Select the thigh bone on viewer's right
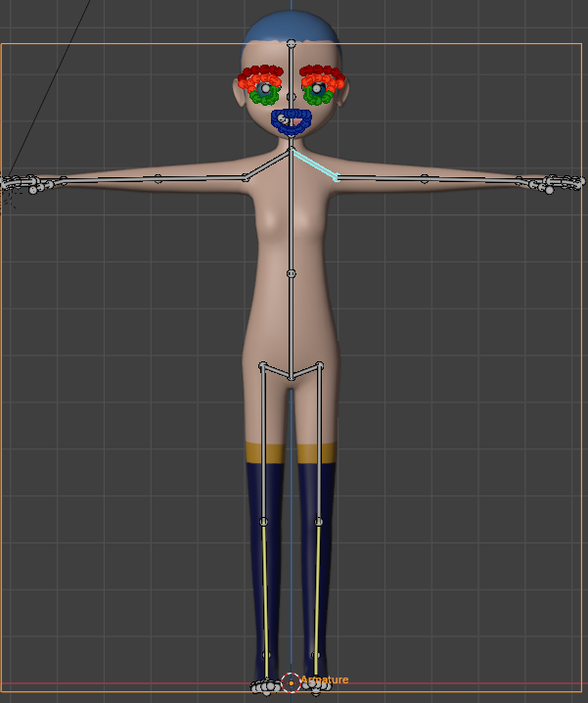 pos(319,444)
